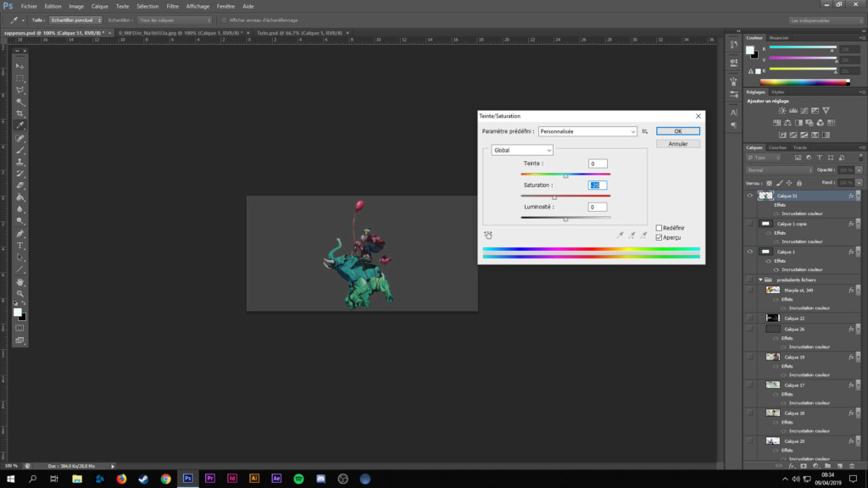
Task: Hide the Calque 1 layer
Action: pos(750,252)
